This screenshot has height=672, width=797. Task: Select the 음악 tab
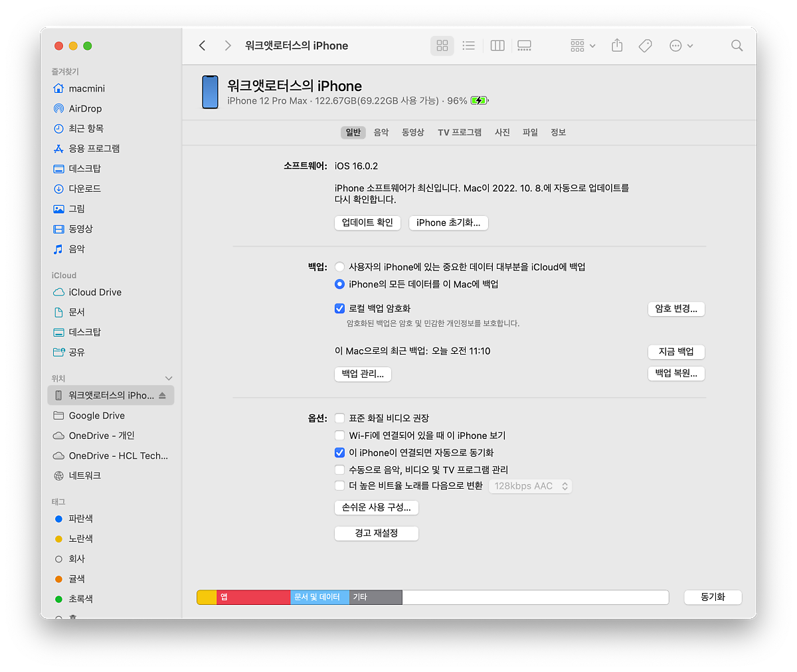(x=381, y=132)
